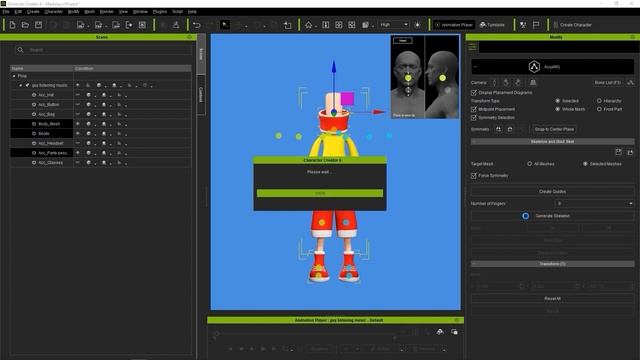Click the export toolbar icon with arrow
This screenshot has width=640, height=360.
coord(129,25)
